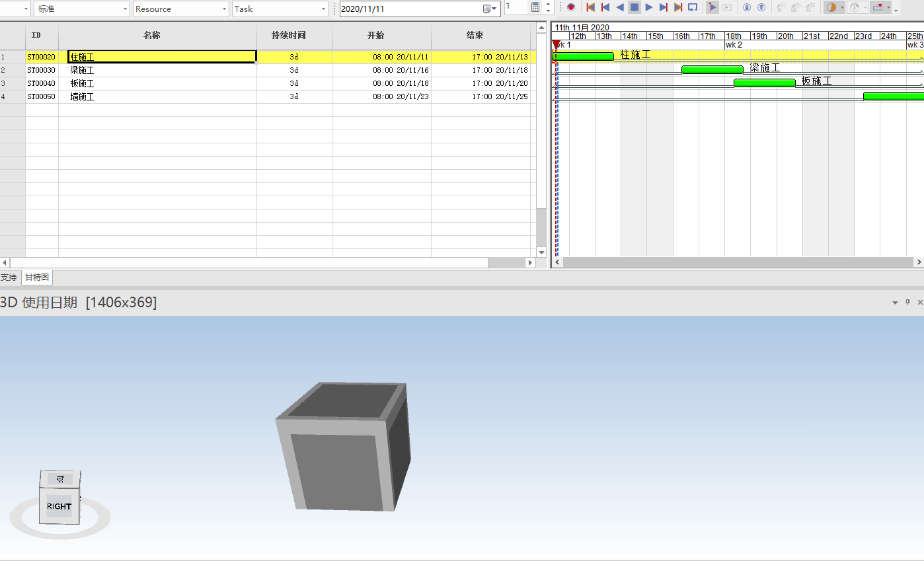Screen dimensions: 924x561
Task: Select the 板施工 task row name
Action: click(82, 83)
